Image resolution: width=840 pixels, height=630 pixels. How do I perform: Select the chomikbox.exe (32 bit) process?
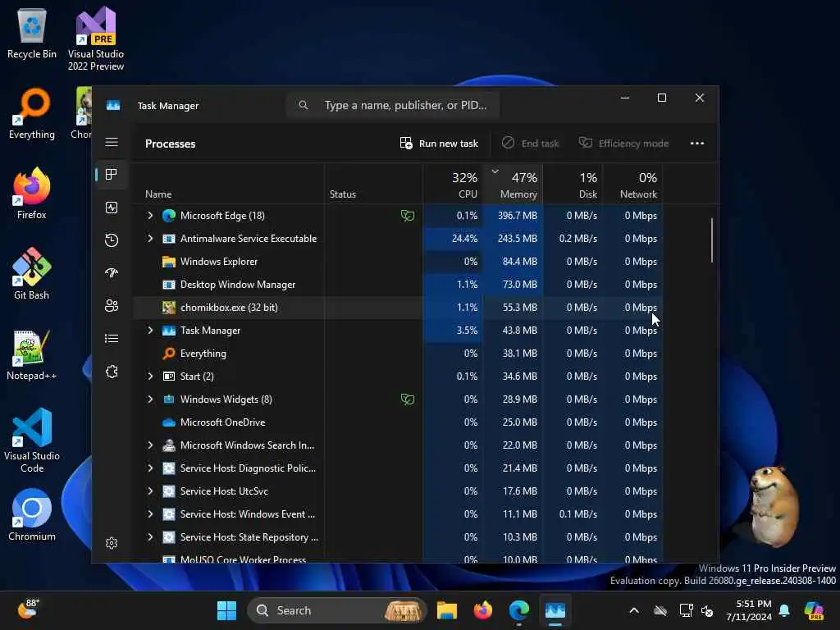(398, 308)
